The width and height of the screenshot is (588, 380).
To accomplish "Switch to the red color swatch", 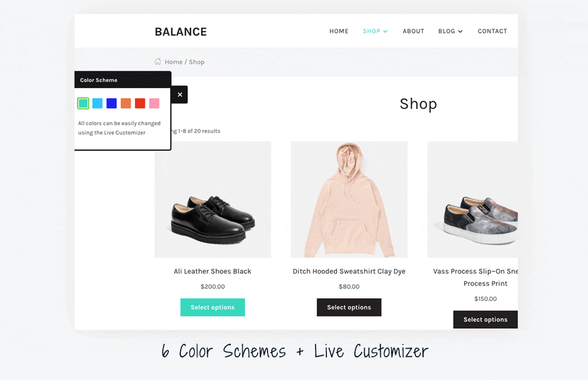I will tap(140, 103).
